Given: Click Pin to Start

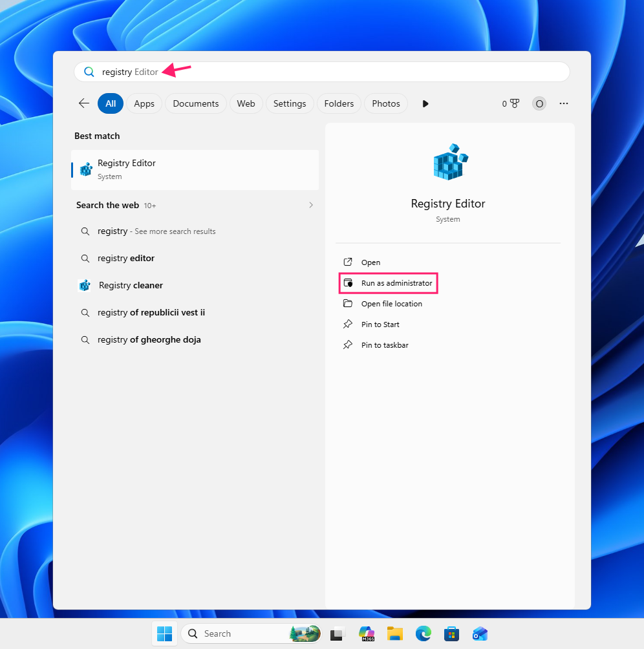Looking at the screenshot, I should point(380,324).
